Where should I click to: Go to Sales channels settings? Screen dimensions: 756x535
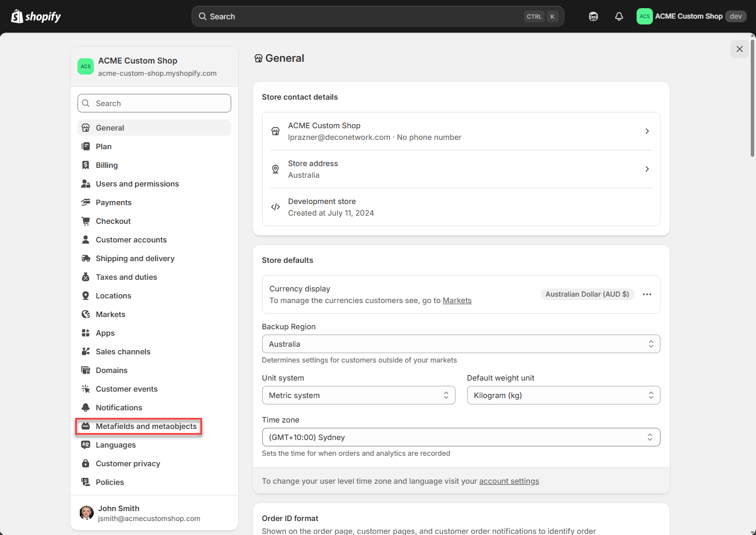pyautogui.click(x=154, y=351)
